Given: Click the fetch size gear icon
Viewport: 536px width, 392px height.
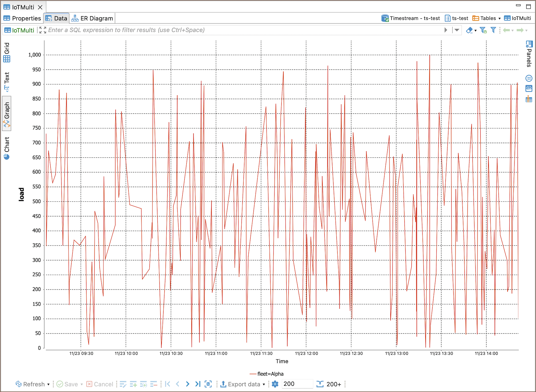Looking at the screenshot, I should coord(275,384).
